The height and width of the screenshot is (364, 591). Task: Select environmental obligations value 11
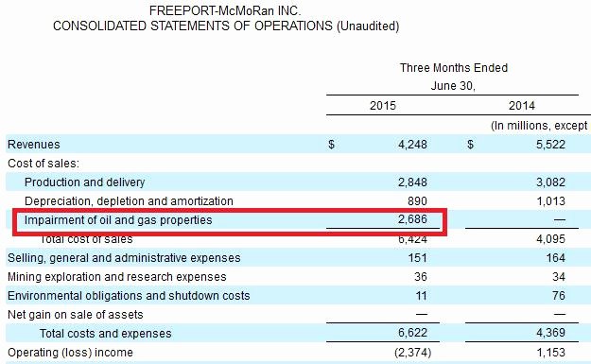[421, 295]
